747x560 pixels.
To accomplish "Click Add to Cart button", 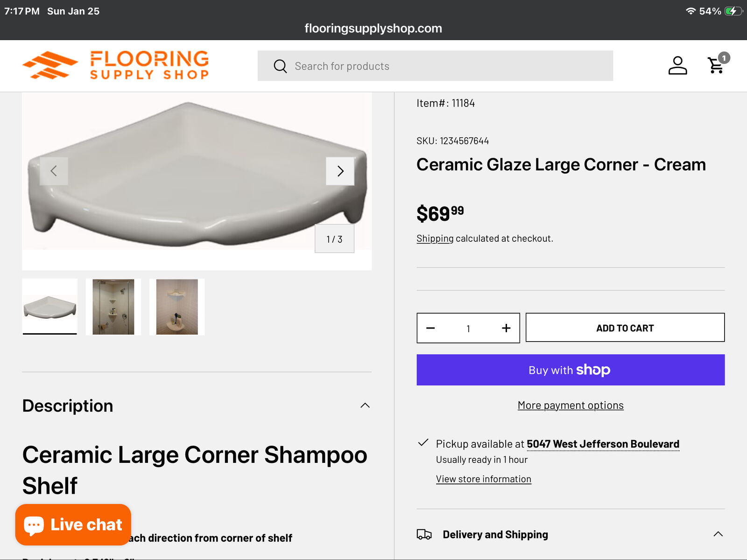I will [x=625, y=328].
